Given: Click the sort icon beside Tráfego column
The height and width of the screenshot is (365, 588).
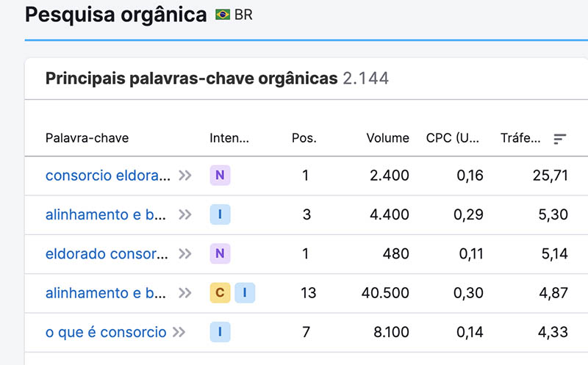Looking at the screenshot, I should point(560,138).
